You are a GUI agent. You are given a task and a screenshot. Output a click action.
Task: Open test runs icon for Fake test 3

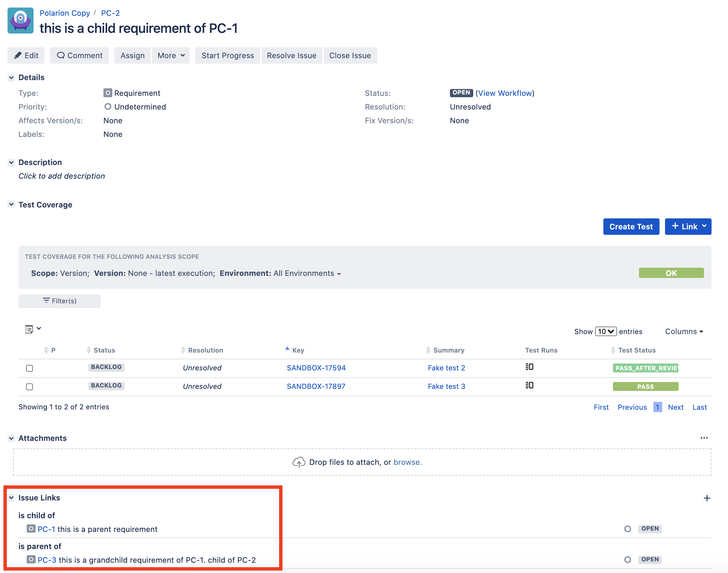click(529, 385)
